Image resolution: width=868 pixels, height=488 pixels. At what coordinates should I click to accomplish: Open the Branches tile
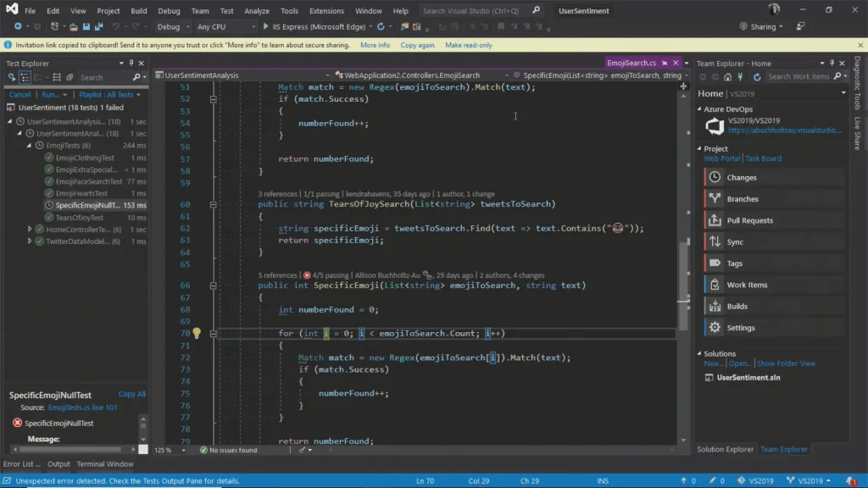(x=773, y=198)
